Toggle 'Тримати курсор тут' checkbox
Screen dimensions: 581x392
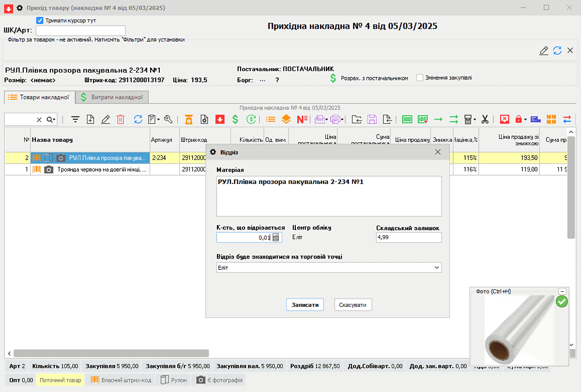click(x=40, y=21)
